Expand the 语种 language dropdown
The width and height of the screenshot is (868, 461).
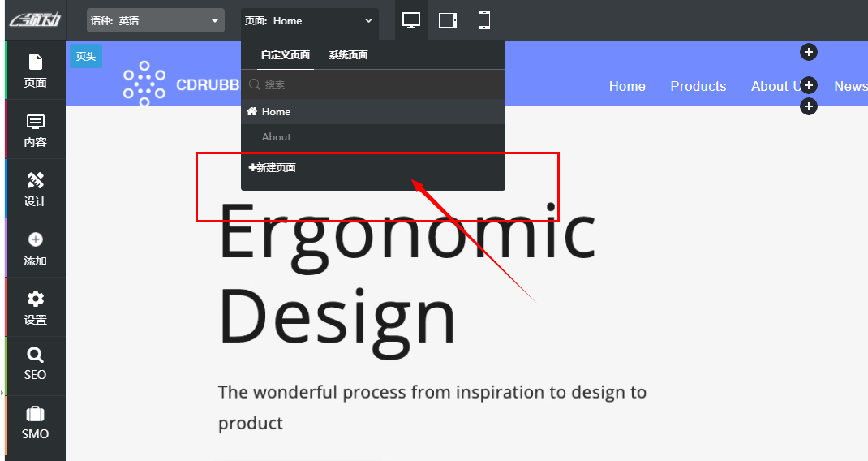click(155, 20)
